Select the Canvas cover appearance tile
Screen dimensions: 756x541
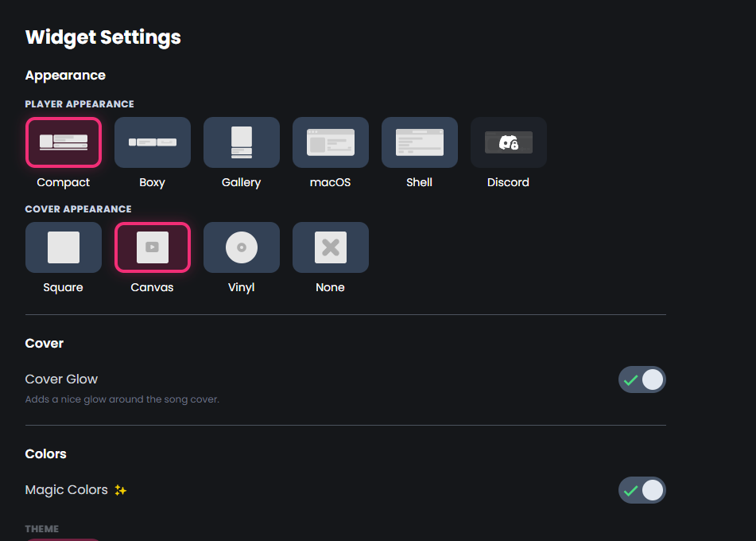[x=153, y=247]
